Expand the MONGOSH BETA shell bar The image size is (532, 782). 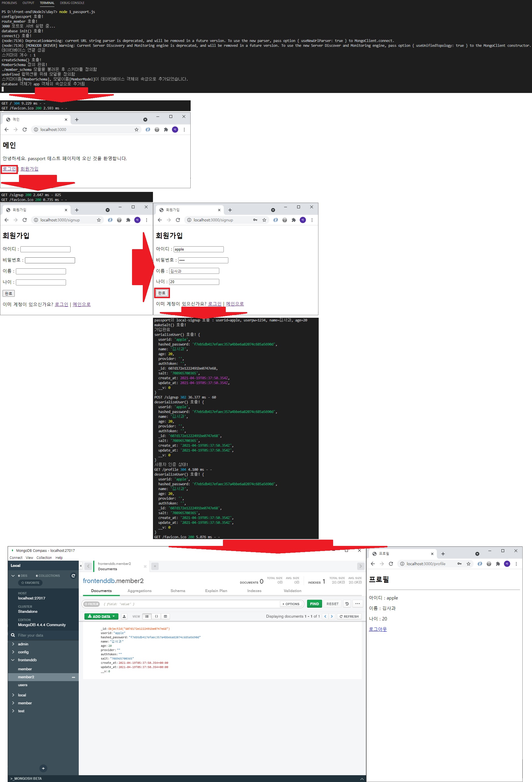coord(362,779)
